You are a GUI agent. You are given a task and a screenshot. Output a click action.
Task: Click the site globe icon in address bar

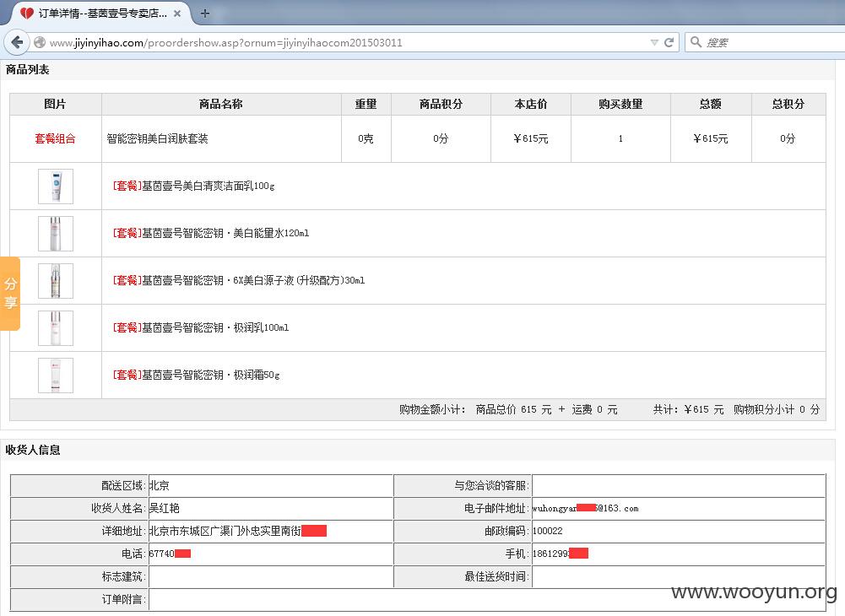point(40,42)
